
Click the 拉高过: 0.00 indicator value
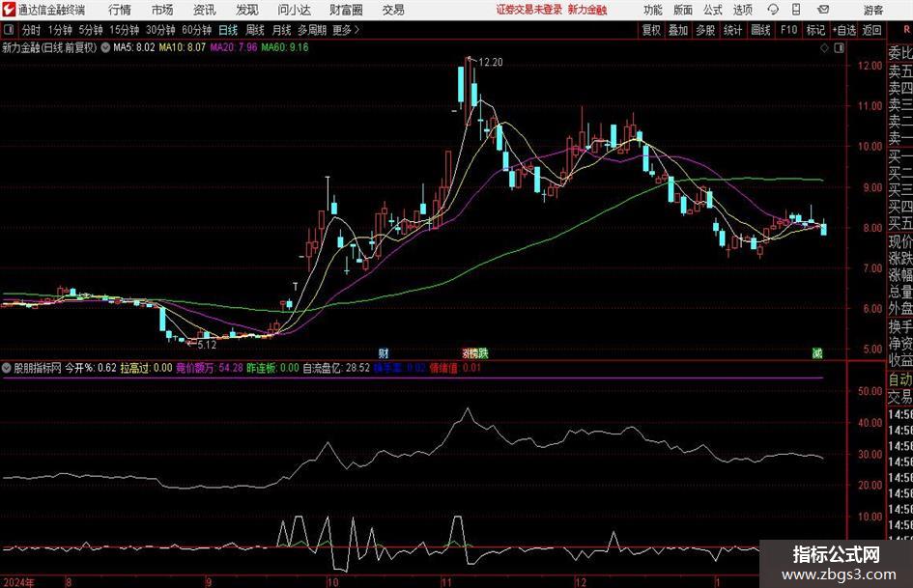pos(146,368)
